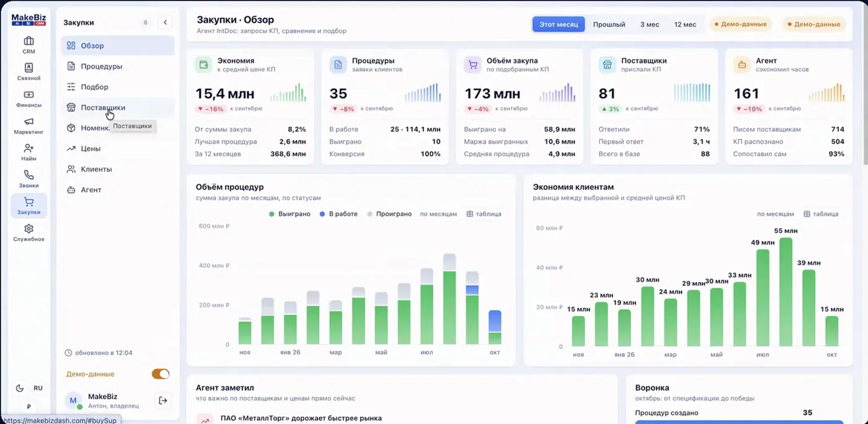This screenshot has height=424, width=868.
Task: Click the wallet icon on Экономия card
Action: [203, 64]
